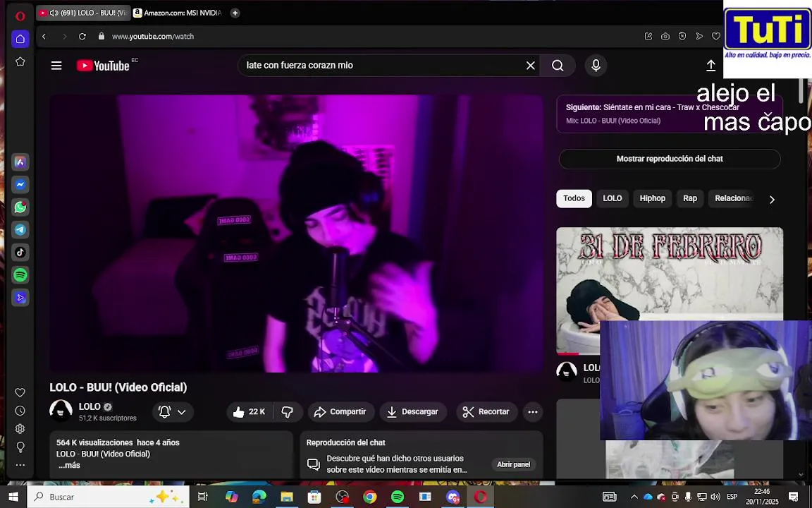812x508 pixels.
Task: Open YouTube hamburger guide menu
Action: click(x=56, y=66)
